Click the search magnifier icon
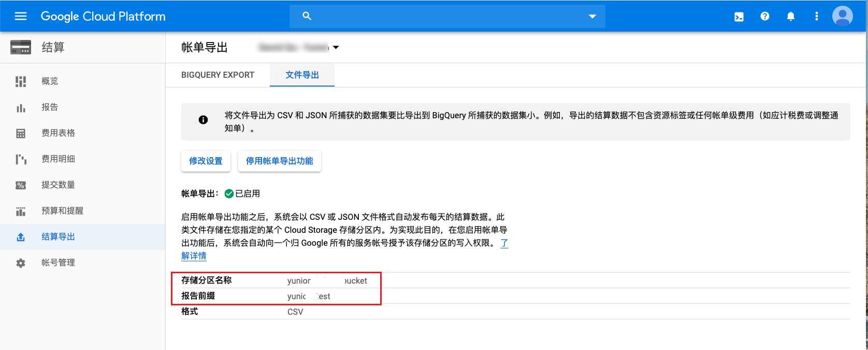 pos(307,16)
